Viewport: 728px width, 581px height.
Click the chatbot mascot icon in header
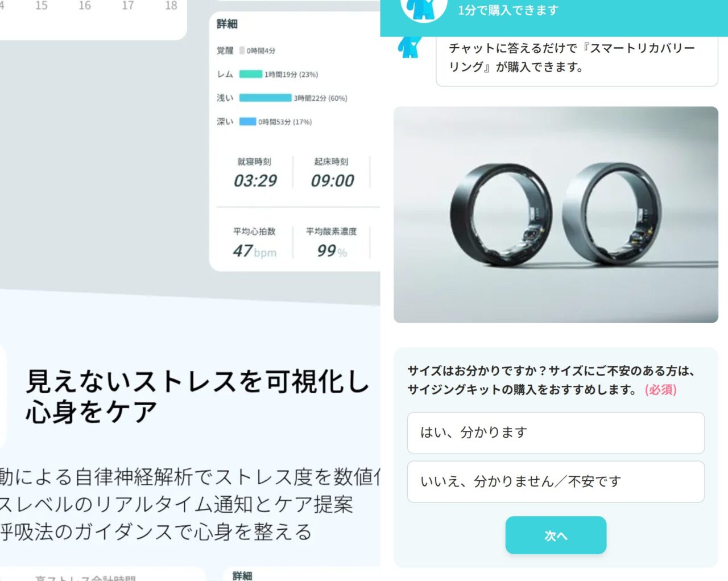point(423,10)
